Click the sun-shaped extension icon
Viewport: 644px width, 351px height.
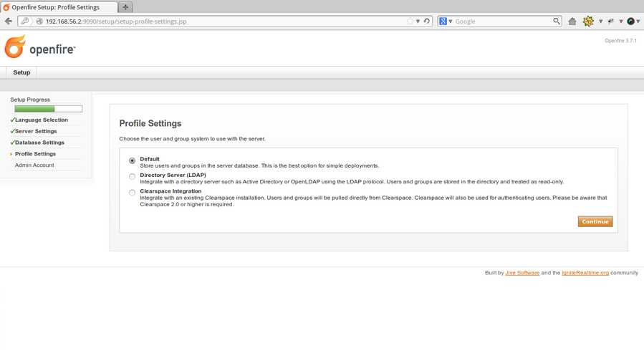(588, 21)
